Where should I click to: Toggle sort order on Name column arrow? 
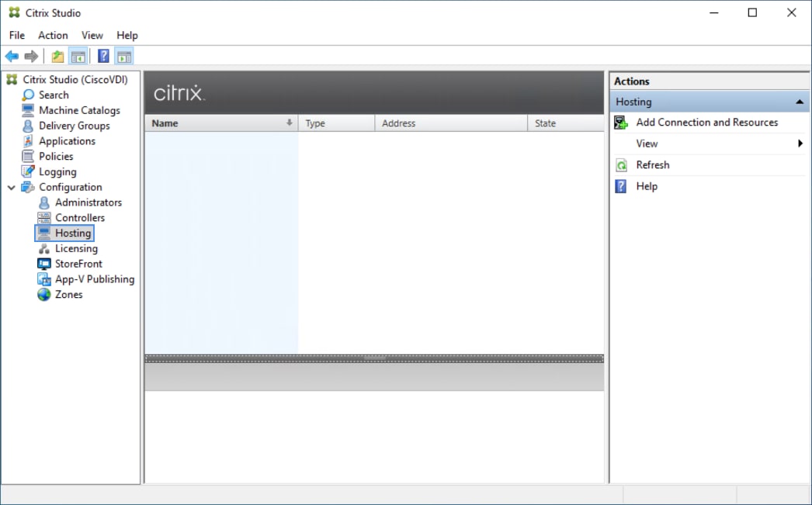pyautogui.click(x=289, y=123)
